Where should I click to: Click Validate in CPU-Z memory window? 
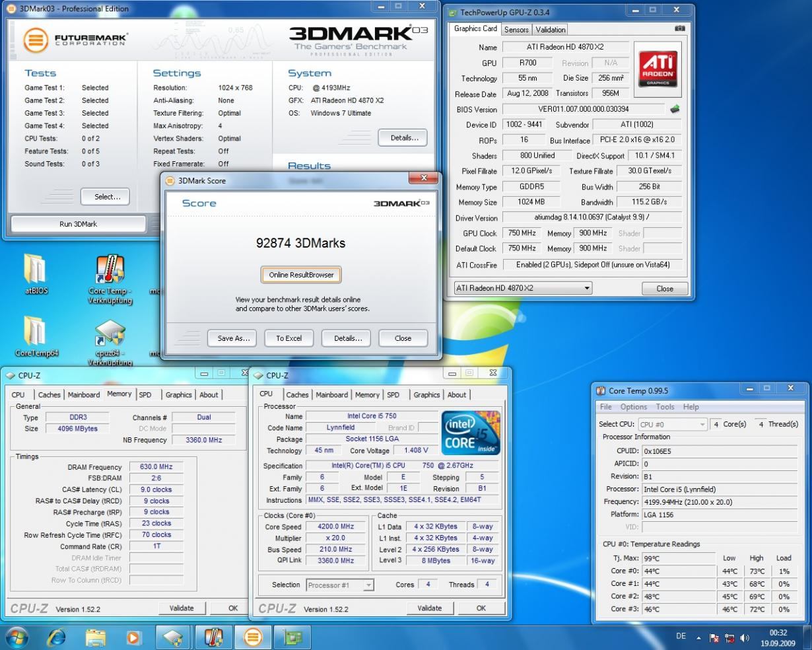[x=182, y=608]
